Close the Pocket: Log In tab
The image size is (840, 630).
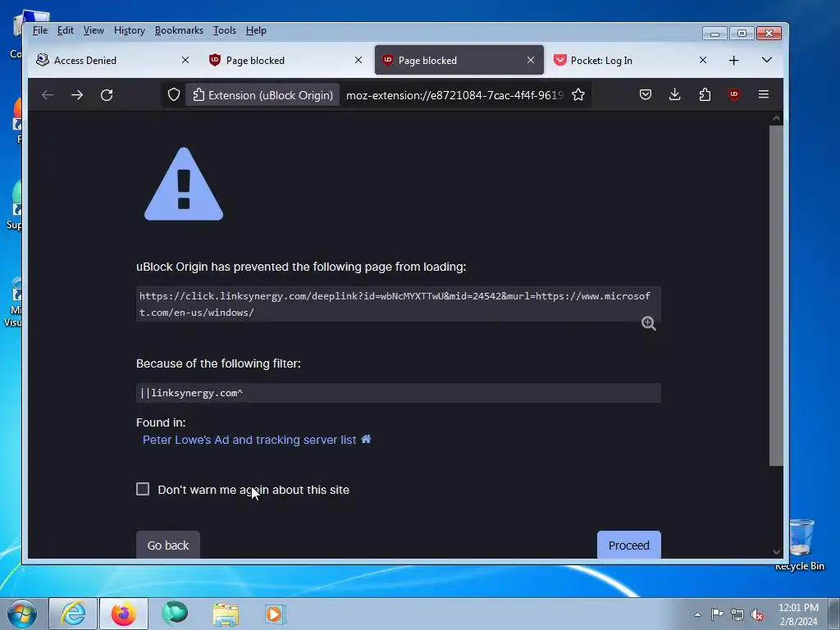click(703, 60)
